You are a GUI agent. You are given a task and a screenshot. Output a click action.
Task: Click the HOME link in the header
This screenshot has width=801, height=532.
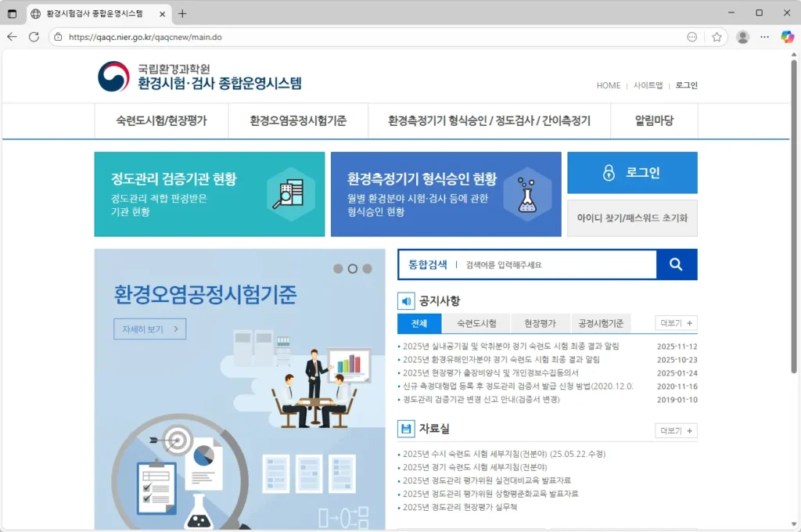pos(609,85)
